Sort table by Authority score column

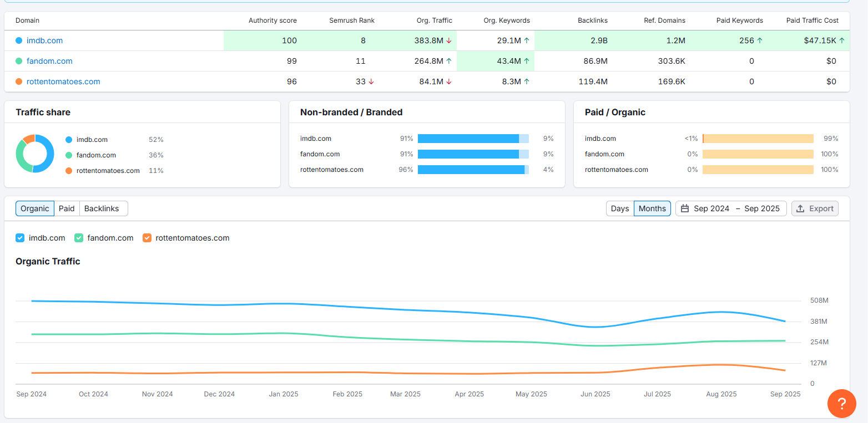[272, 21]
